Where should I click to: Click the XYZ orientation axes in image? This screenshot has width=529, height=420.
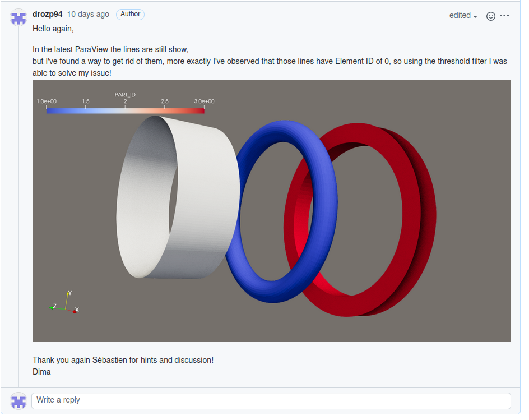tap(64, 302)
